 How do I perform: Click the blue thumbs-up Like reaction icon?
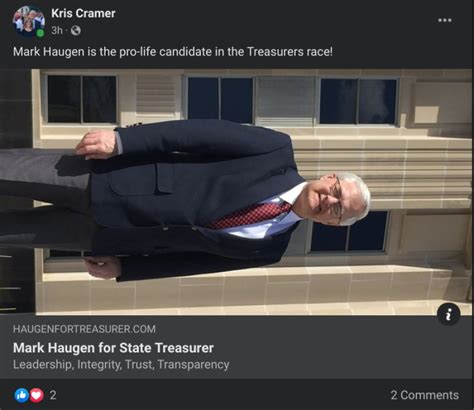tap(22, 395)
